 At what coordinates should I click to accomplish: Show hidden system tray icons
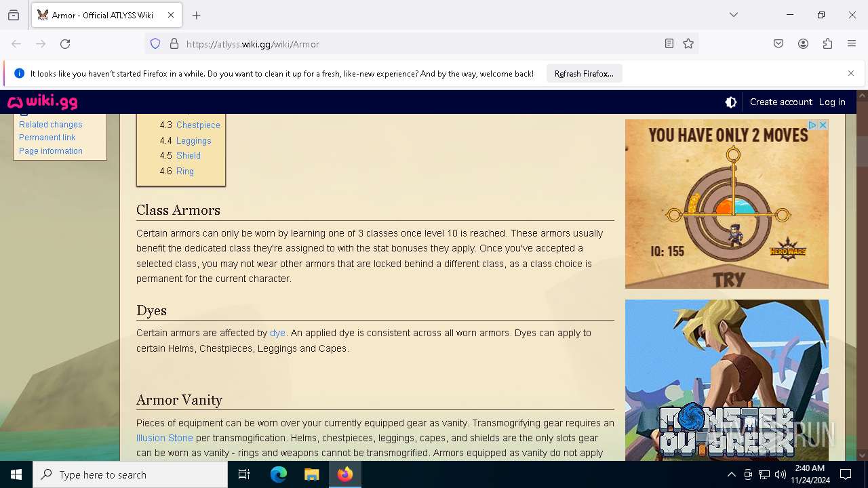click(x=731, y=474)
